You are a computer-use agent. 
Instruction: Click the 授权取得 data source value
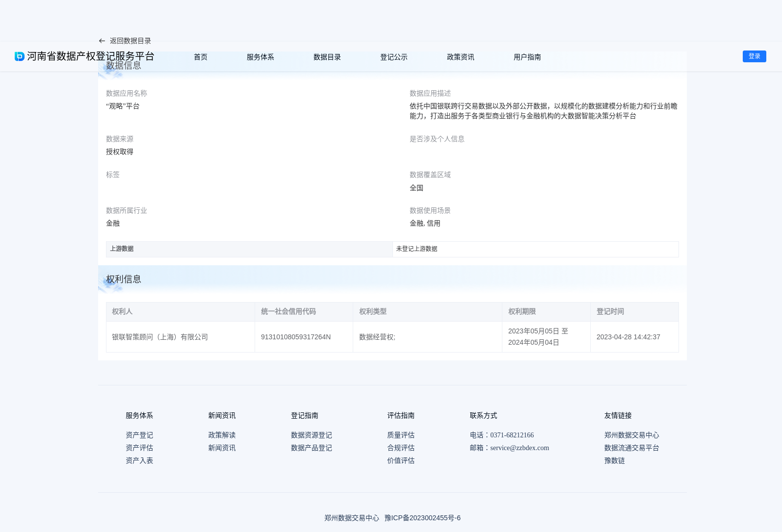[120, 152]
